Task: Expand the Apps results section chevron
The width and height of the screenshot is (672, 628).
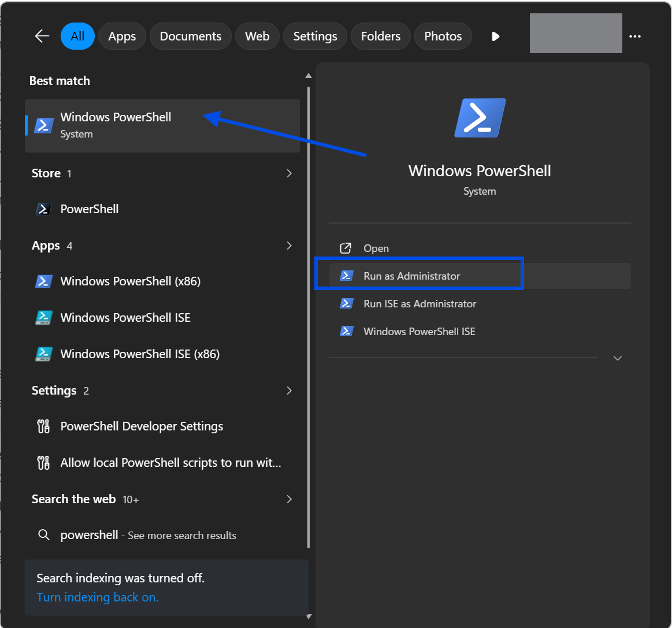Action: pyautogui.click(x=289, y=246)
